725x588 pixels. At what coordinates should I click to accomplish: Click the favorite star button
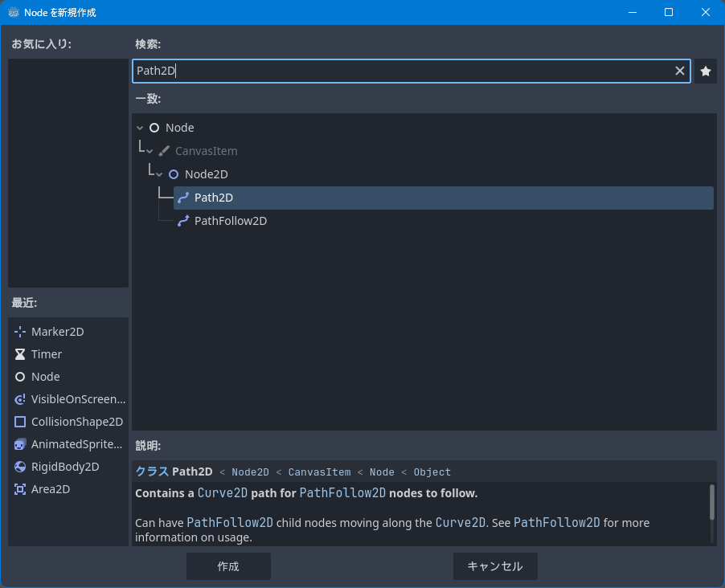click(x=705, y=71)
